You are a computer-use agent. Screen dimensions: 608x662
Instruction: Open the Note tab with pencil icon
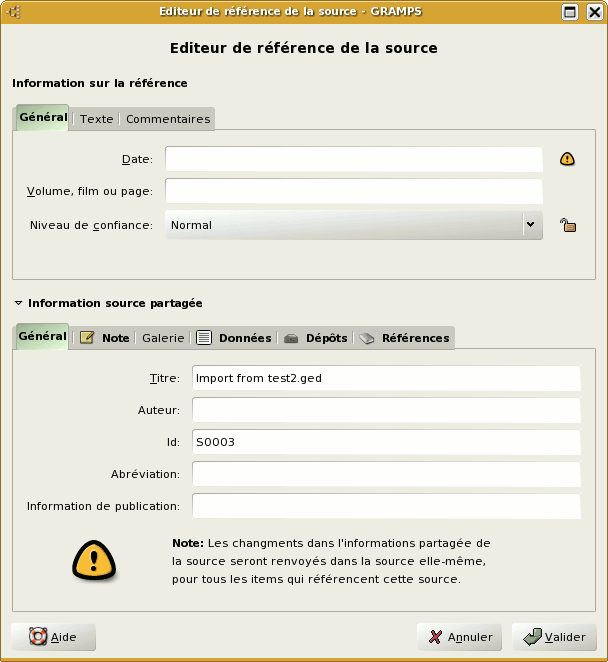pyautogui.click(x=104, y=338)
